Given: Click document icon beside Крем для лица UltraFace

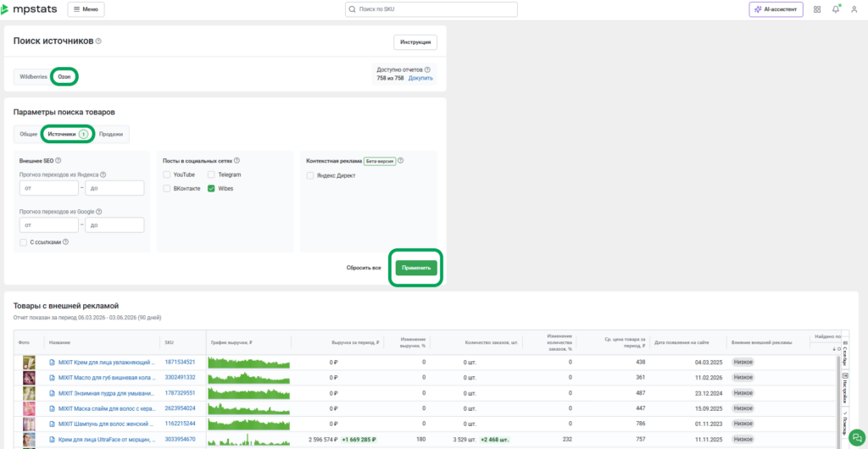Looking at the screenshot, I should (53, 440).
